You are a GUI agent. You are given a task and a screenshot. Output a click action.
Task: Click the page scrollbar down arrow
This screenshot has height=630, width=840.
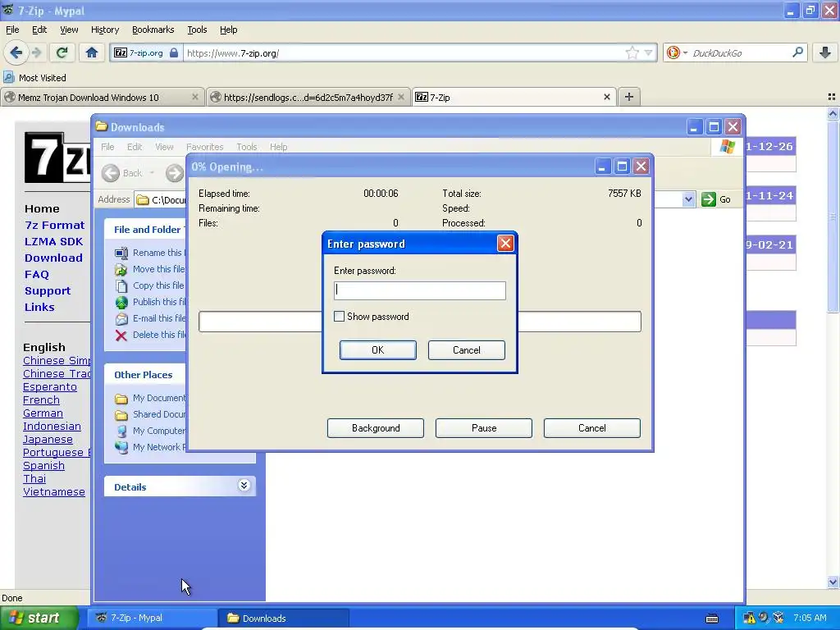point(833,582)
